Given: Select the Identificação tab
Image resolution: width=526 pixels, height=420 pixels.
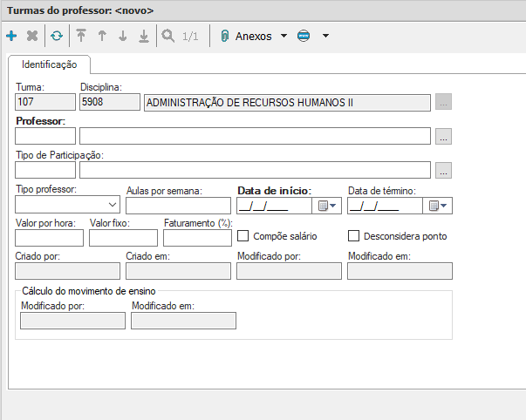Looking at the screenshot, I should (49, 64).
